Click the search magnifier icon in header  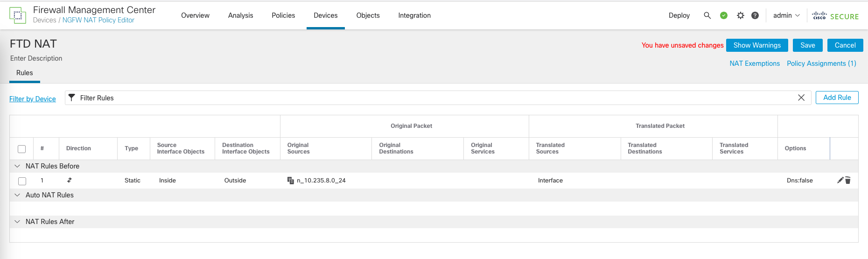707,15
